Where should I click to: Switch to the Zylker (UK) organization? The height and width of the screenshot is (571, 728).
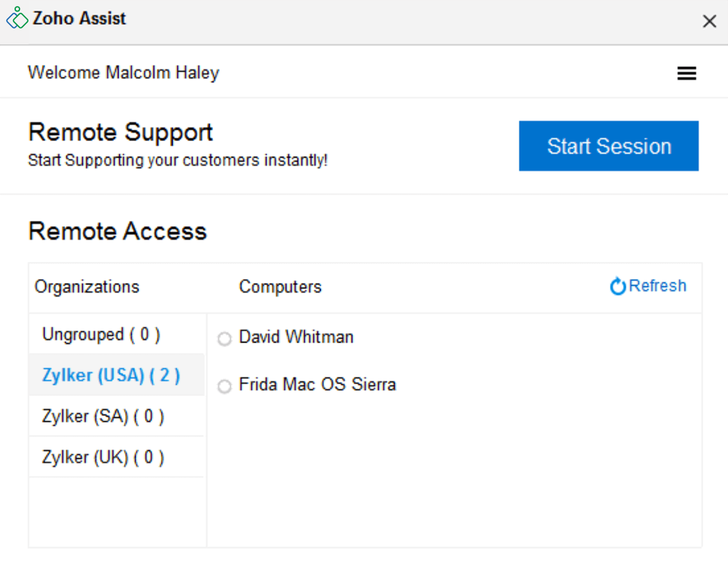coord(103,457)
